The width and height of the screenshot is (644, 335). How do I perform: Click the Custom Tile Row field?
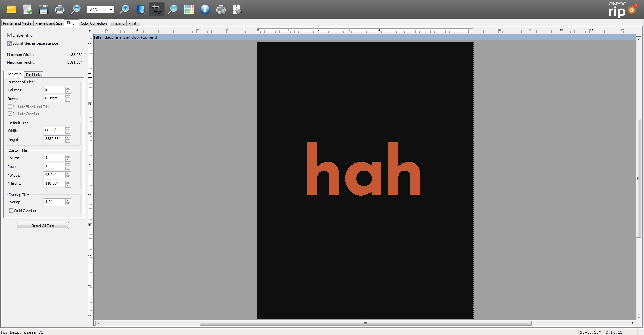(54, 166)
